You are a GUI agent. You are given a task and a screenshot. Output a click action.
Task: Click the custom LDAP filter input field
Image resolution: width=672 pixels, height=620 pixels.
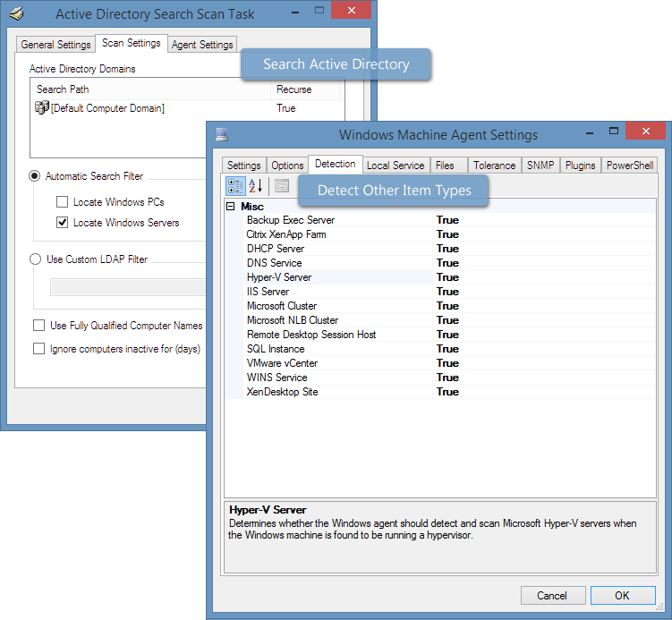click(x=129, y=287)
